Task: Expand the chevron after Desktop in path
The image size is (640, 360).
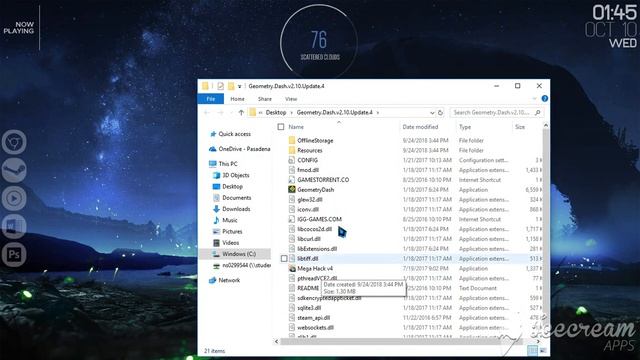Action: click(291, 113)
